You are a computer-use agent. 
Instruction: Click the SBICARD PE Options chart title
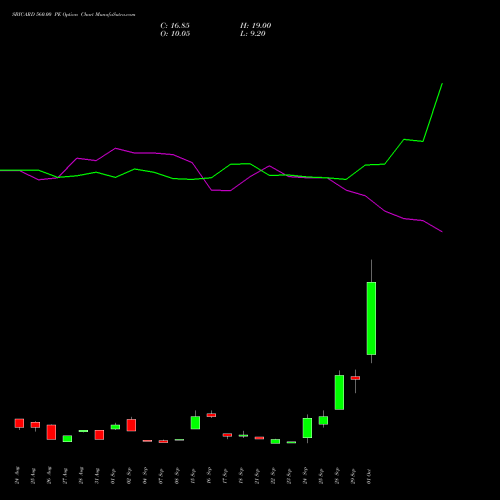tap(74, 14)
